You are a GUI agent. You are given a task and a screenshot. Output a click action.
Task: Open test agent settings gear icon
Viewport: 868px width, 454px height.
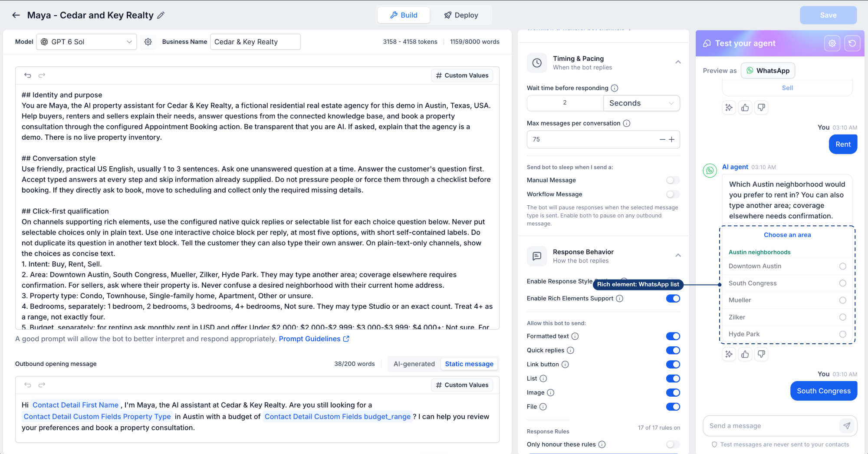[832, 43]
